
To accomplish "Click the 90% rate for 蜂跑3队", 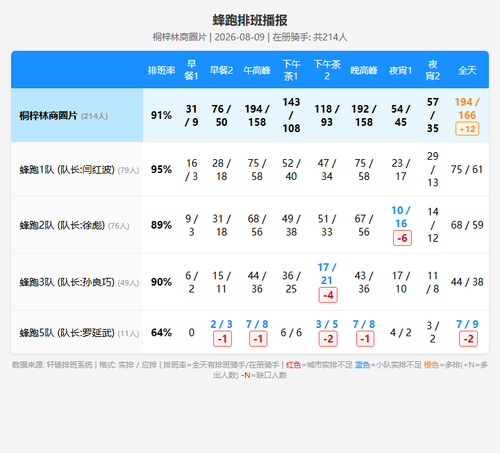I will point(161,282).
